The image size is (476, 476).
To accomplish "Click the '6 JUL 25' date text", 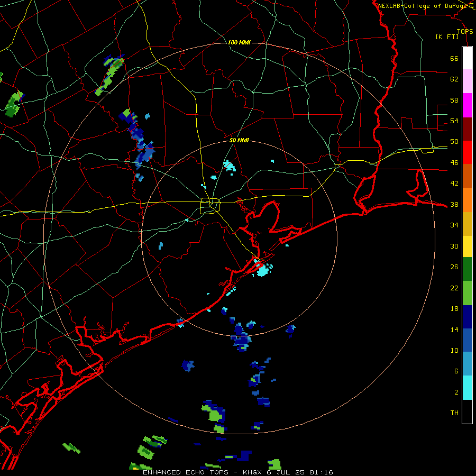I will [x=286, y=472].
